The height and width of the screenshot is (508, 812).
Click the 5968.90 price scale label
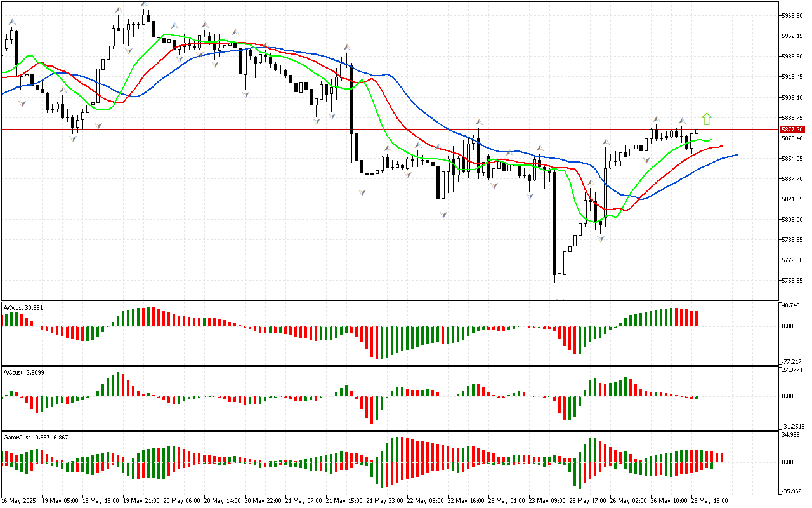792,15
